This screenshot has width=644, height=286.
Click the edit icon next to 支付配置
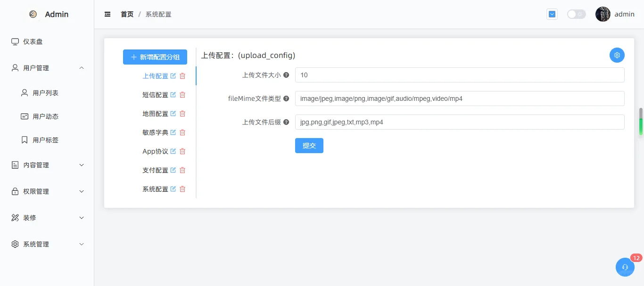coord(173,170)
